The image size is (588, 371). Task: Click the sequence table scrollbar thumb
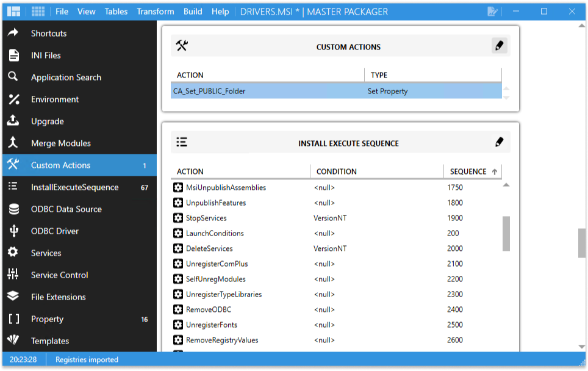click(x=506, y=233)
